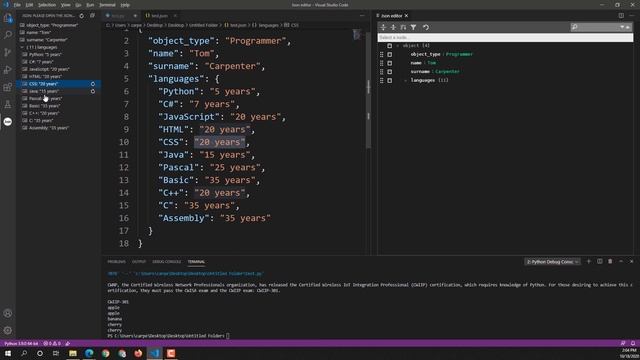The image size is (640, 360).
Task: Click the Sort contents icon in json editor
Action: pyautogui.click(x=403, y=27)
